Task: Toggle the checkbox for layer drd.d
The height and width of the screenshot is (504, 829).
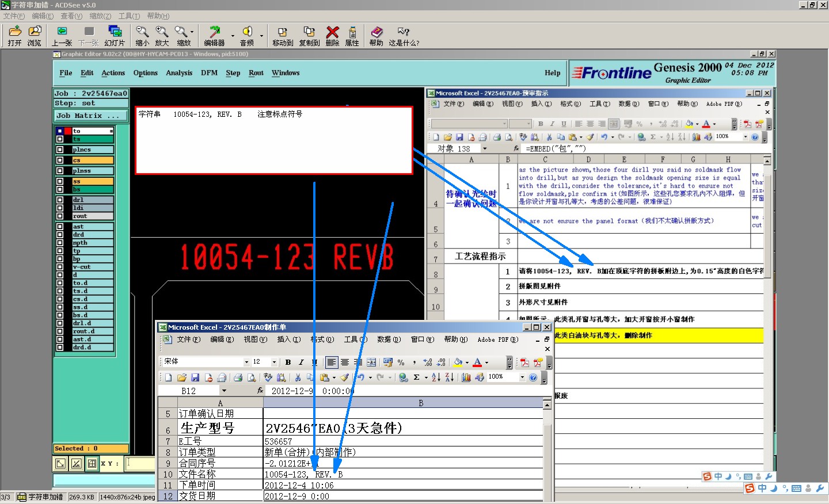Action: [60, 348]
